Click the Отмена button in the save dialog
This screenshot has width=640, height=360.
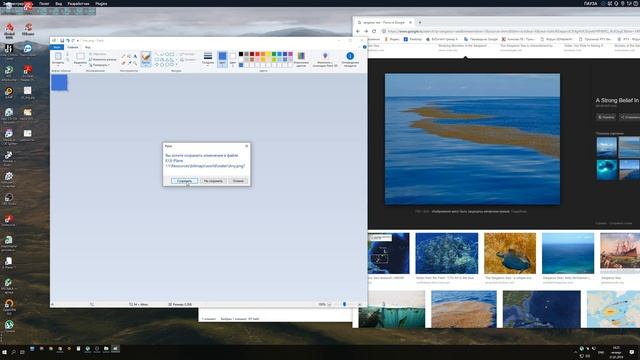[238, 181]
